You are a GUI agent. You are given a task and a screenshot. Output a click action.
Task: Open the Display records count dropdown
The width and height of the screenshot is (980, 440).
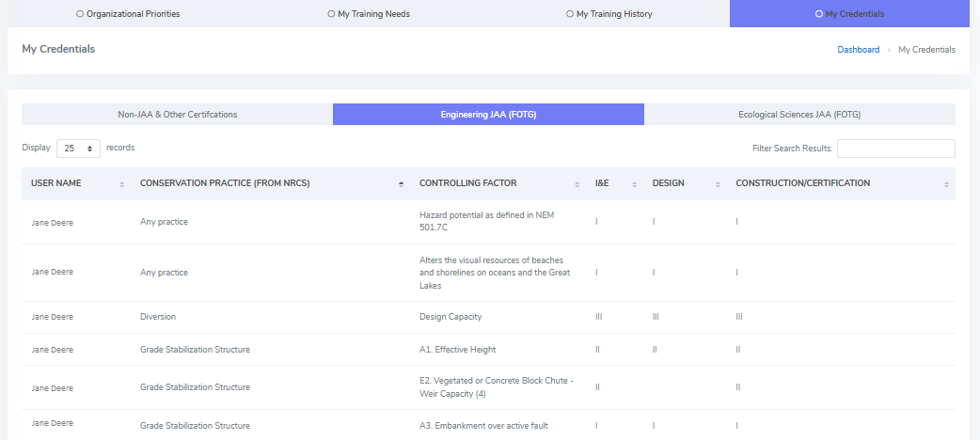coord(79,149)
